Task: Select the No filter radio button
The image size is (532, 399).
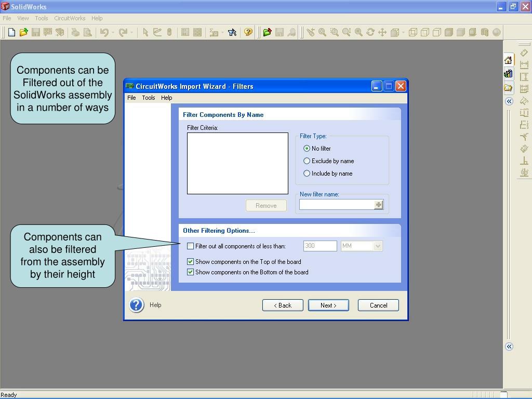Action: 307,148
